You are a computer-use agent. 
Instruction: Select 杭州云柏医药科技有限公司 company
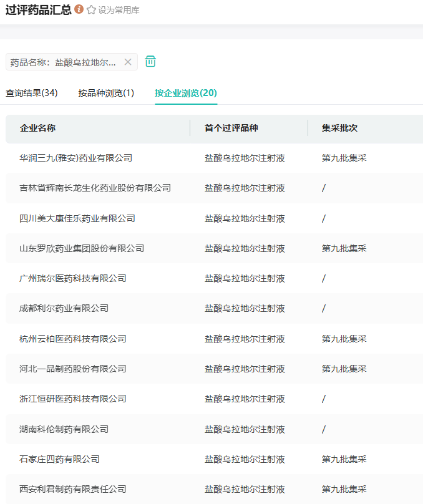[x=73, y=339]
